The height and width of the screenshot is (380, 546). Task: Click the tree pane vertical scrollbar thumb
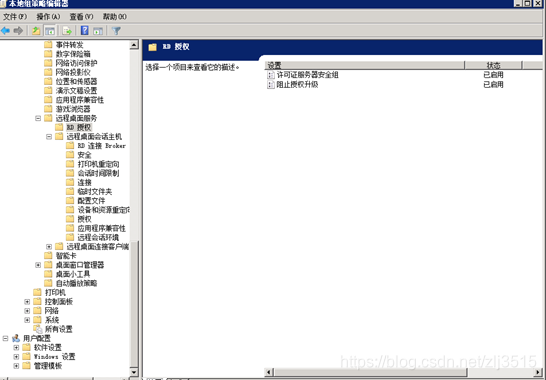pos(134,304)
